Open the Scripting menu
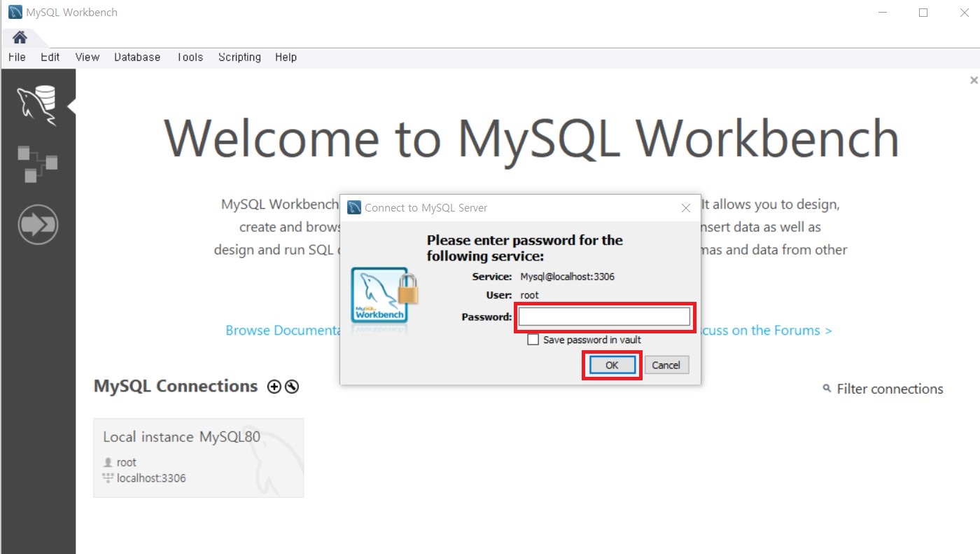The width and height of the screenshot is (980, 554). [239, 57]
